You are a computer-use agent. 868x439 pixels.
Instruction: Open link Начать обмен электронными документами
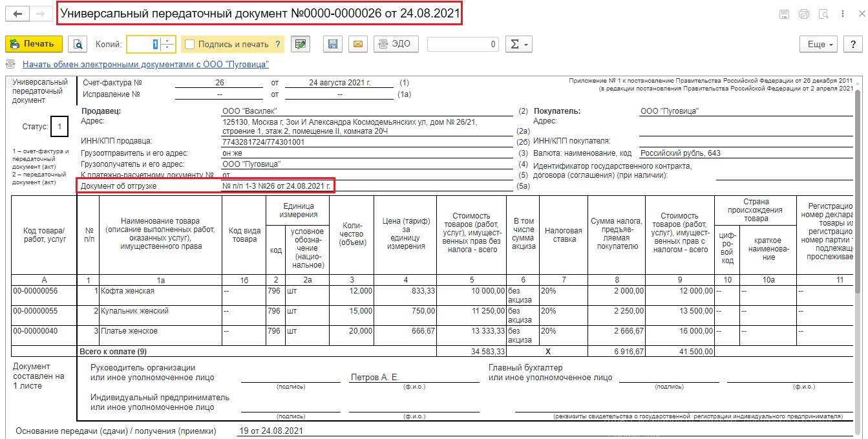point(145,65)
